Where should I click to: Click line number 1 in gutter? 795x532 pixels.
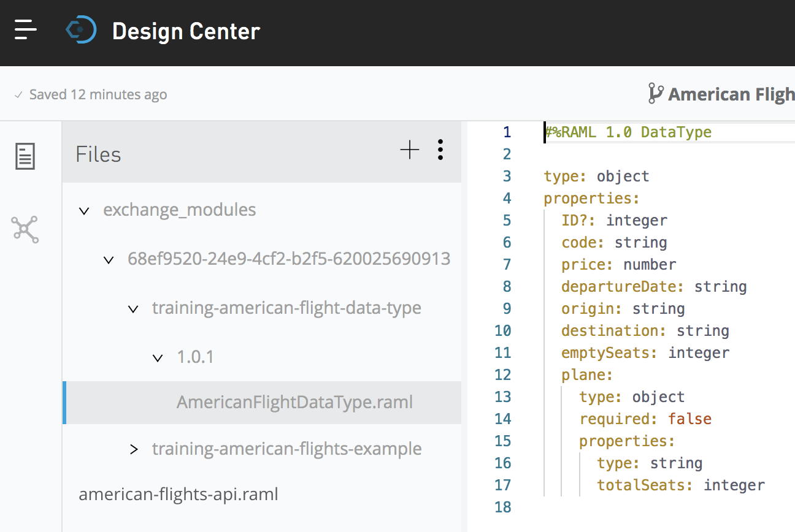[x=507, y=132]
